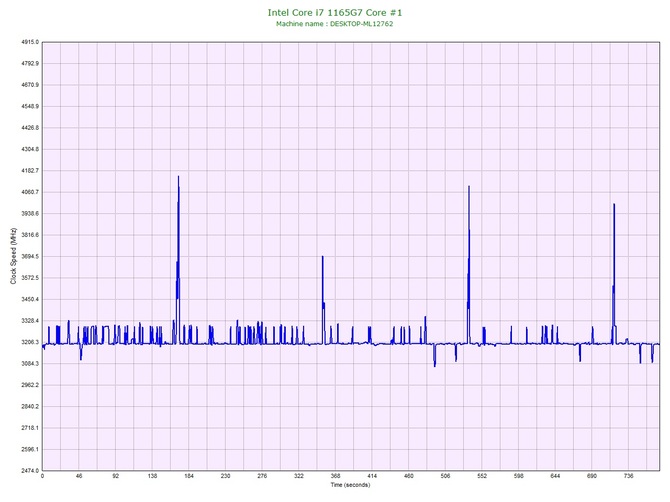
Task: Click the 4426.8 y-axis value
Action: click(30, 128)
